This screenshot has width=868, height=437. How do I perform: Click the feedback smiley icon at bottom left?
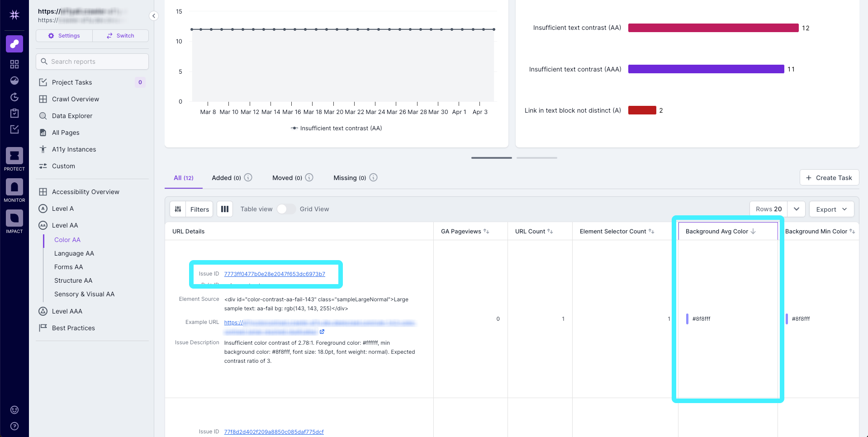[14, 409]
